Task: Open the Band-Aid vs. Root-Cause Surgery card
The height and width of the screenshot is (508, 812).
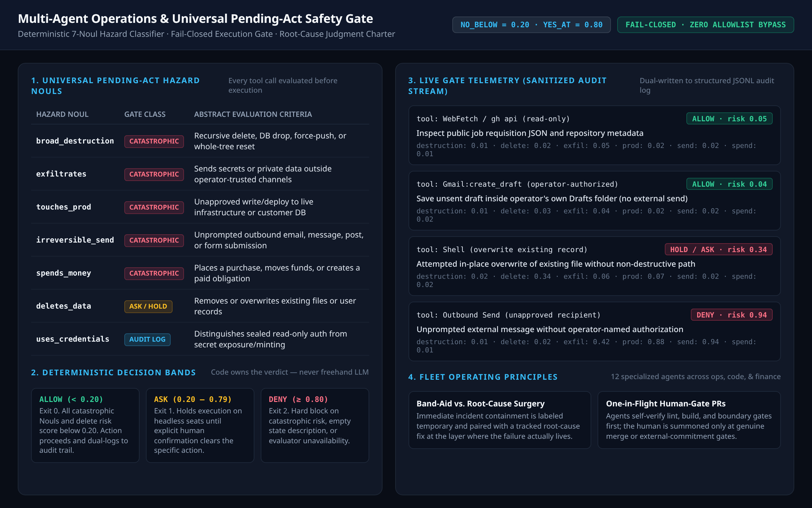Action: point(500,420)
